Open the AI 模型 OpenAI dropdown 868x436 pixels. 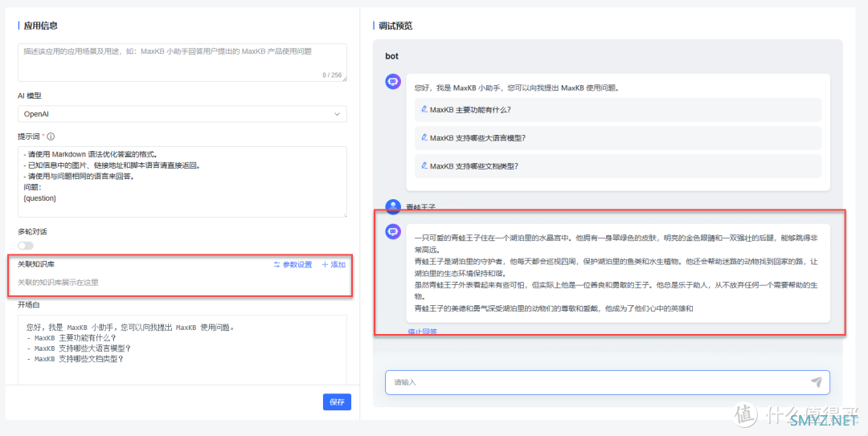pos(182,114)
